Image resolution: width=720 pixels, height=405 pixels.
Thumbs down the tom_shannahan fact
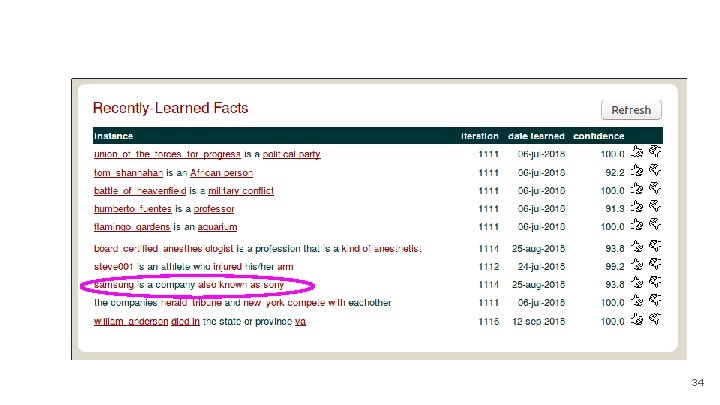(x=655, y=171)
